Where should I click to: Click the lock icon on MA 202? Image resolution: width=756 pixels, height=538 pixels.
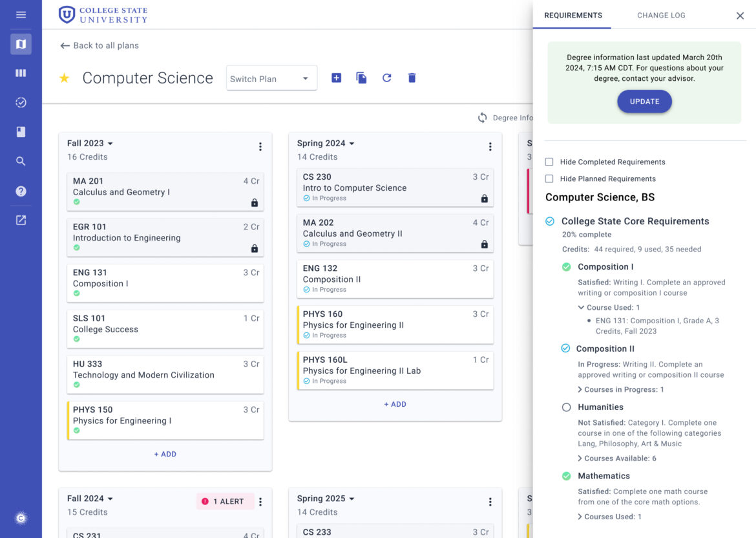click(x=485, y=244)
